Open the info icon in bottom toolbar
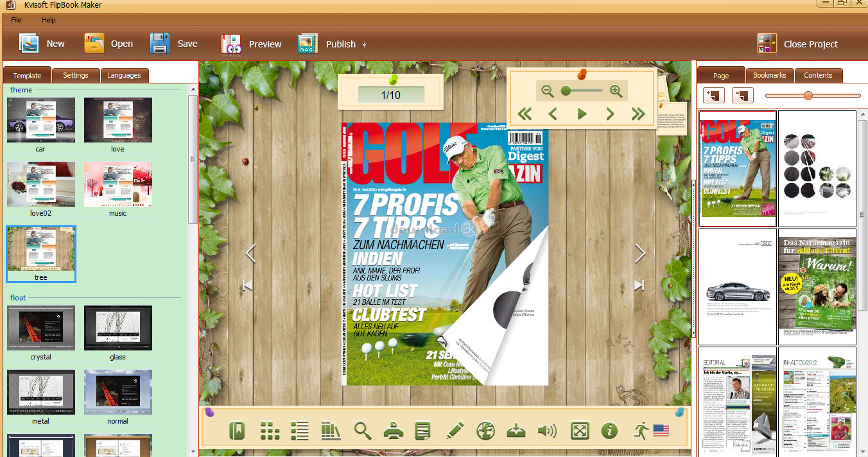Image resolution: width=868 pixels, height=457 pixels. (609, 431)
